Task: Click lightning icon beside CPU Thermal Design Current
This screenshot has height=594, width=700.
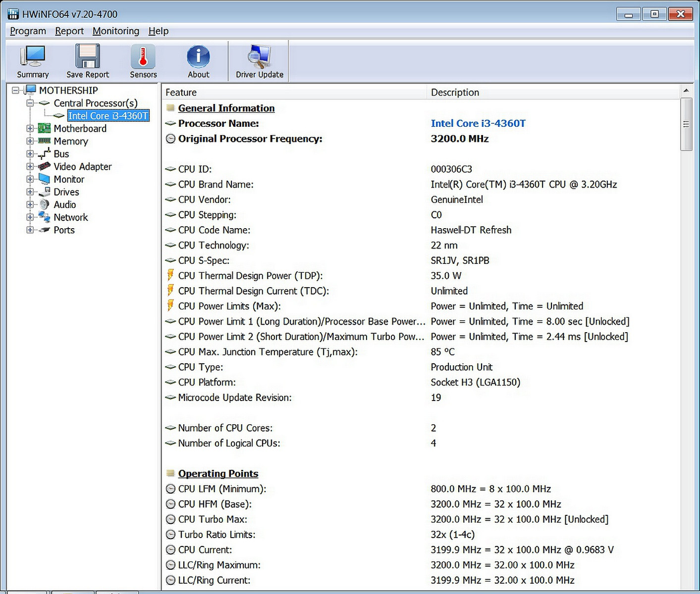Action: click(170, 291)
